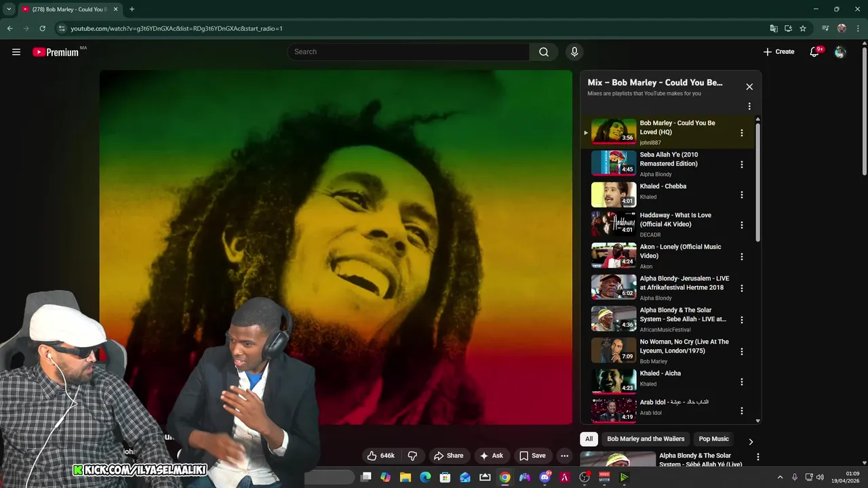The height and width of the screenshot is (488, 868).
Task: Share the video
Action: [x=448, y=455]
